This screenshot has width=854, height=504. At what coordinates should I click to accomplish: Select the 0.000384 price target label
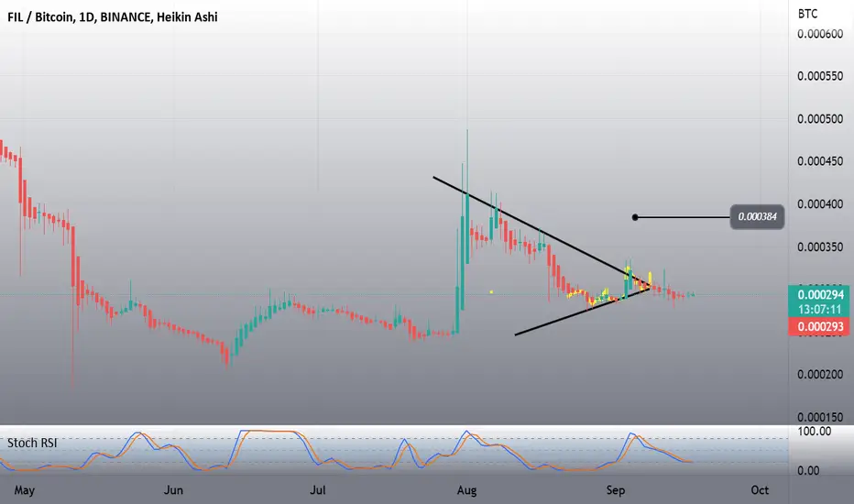pos(757,217)
